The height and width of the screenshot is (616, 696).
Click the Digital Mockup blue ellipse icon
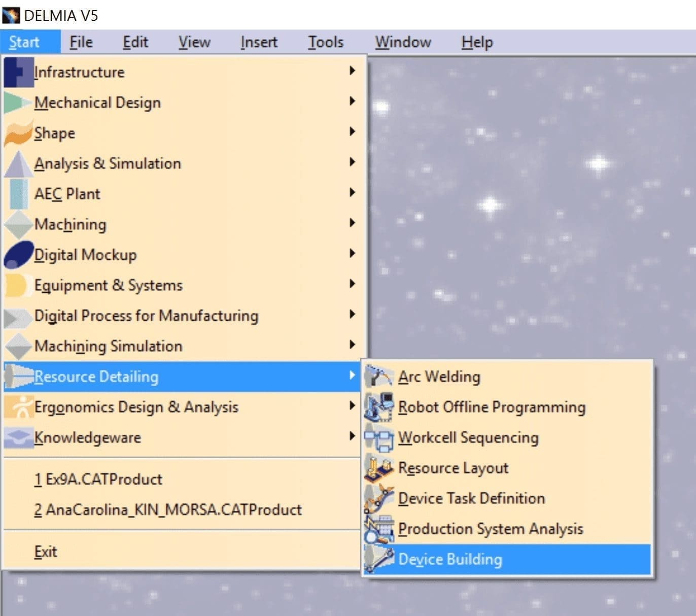click(x=18, y=255)
